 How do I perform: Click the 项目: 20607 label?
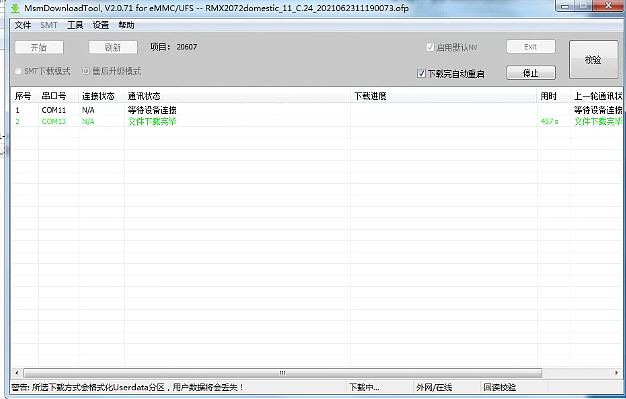pyautogui.click(x=174, y=47)
